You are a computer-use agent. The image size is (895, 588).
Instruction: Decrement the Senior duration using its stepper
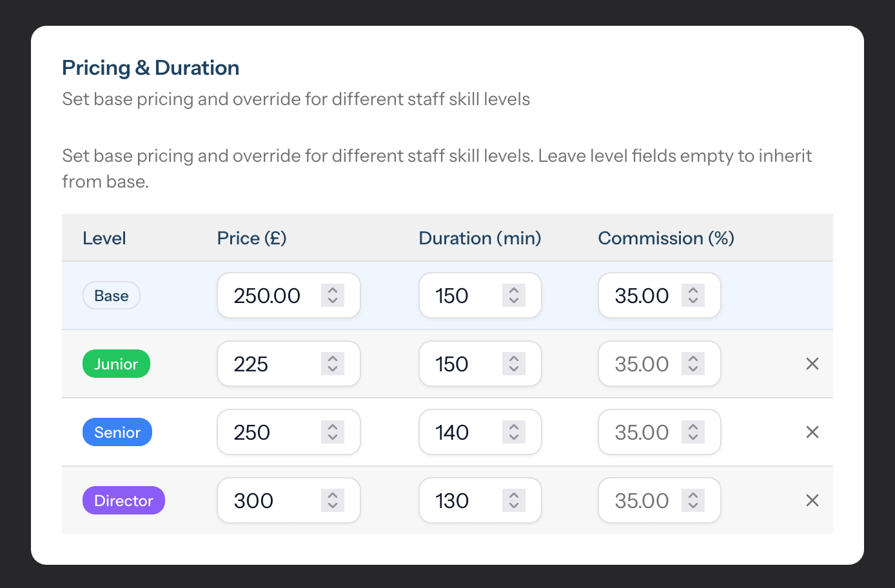(514, 437)
